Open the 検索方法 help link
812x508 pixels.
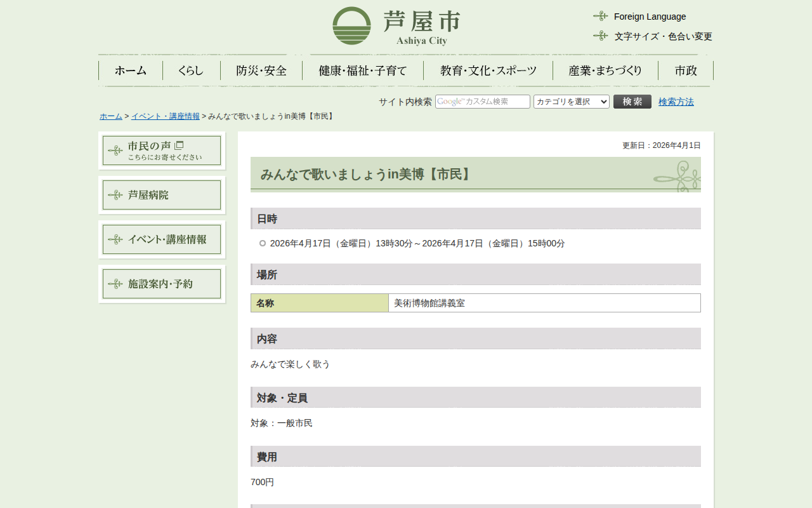[676, 102]
